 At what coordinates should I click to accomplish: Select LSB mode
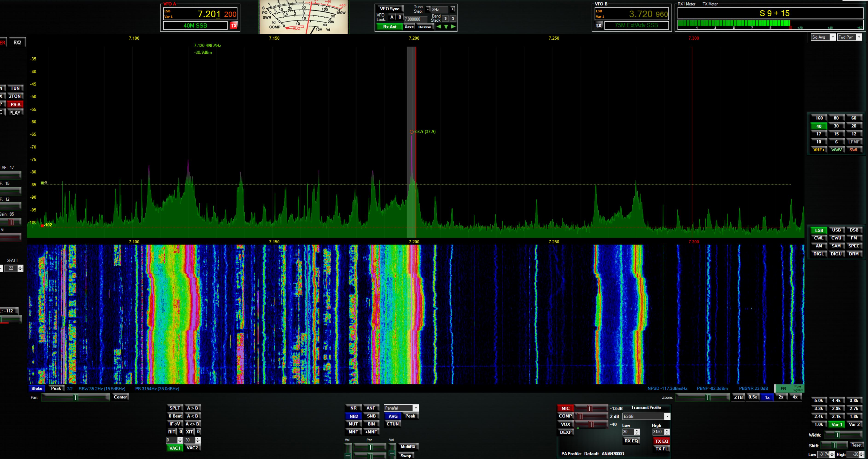tap(819, 230)
